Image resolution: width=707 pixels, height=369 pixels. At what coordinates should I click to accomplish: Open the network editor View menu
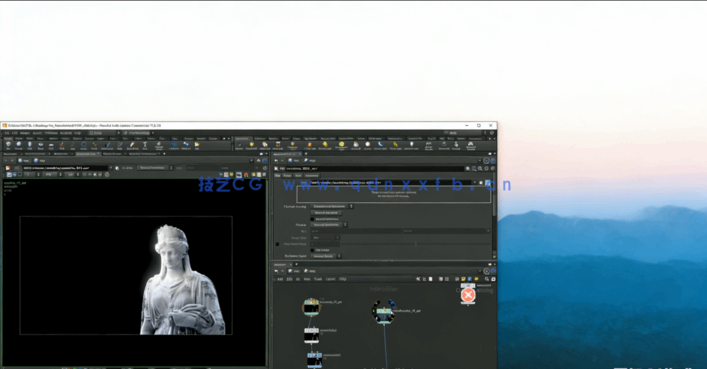pyautogui.click(x=307, y=279)
